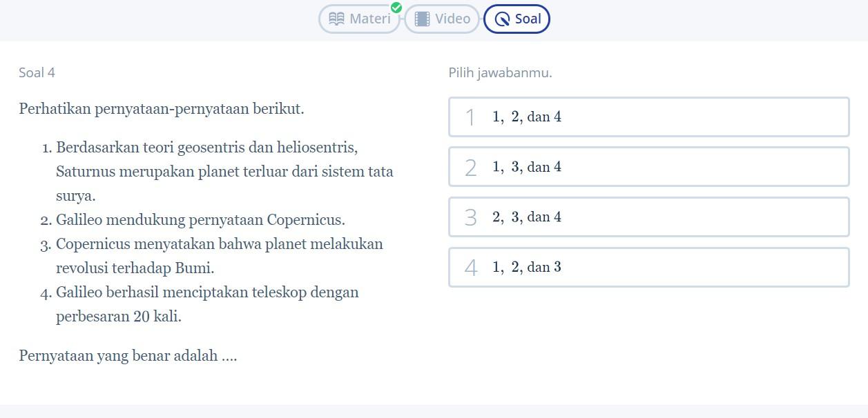This screenshot has height=418, width=868.
Task: Click the magnifier icon on Soal tab
Action: click(502, 19)
